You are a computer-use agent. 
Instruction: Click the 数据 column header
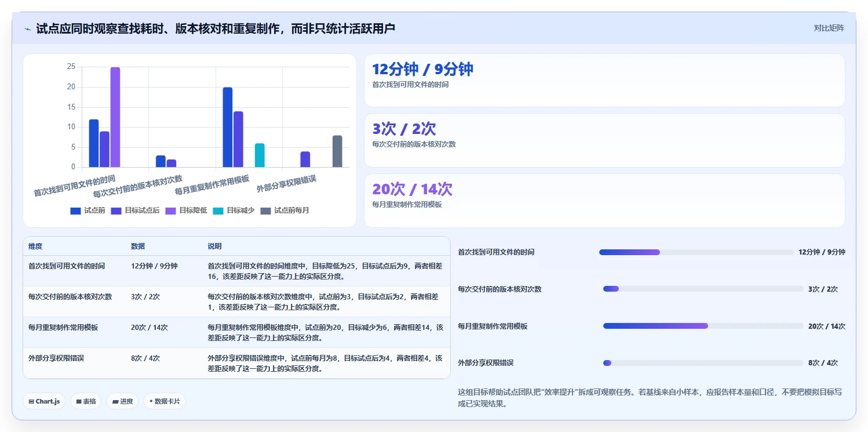(138, 246)
